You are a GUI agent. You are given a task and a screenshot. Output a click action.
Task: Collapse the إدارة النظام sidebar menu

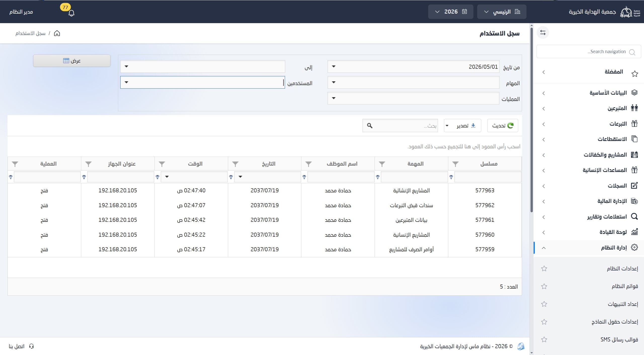[x=589, y=248]
